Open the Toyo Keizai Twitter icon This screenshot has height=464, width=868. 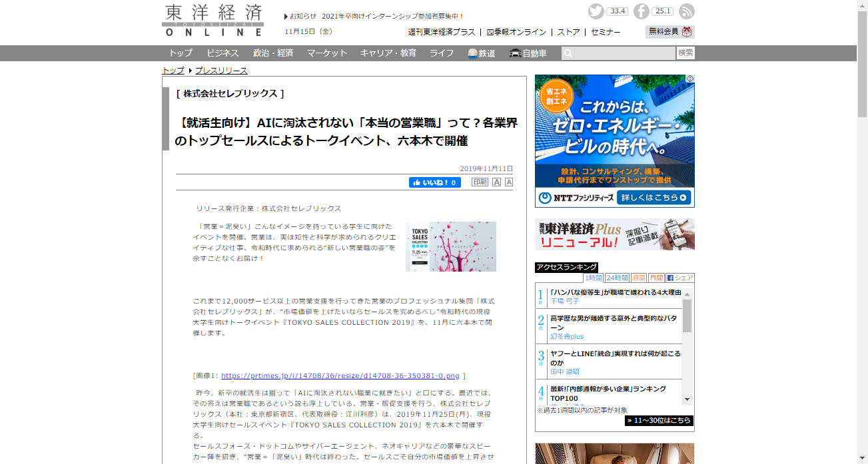tap(596, 11)
